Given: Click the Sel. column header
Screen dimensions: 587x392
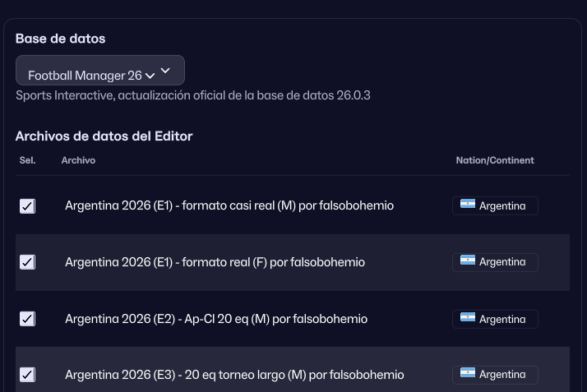Looking at the screenshot, I should (x=27, y=160).
